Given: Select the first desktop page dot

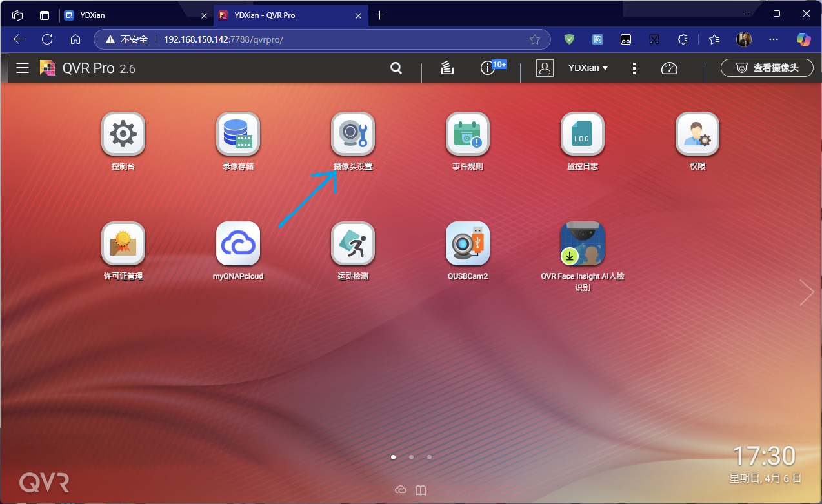Looking at the screenshot, I should (394, 457).
